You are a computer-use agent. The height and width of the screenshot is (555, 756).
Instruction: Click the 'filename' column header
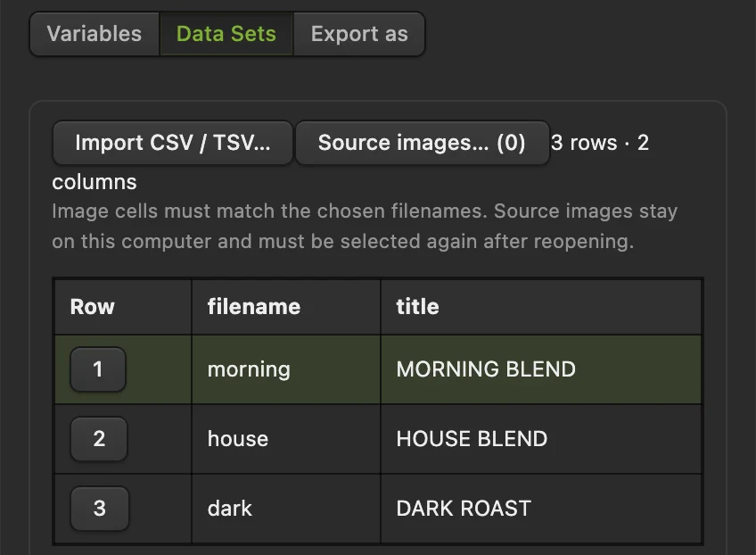pyautogui.click(x=286, y=307)
